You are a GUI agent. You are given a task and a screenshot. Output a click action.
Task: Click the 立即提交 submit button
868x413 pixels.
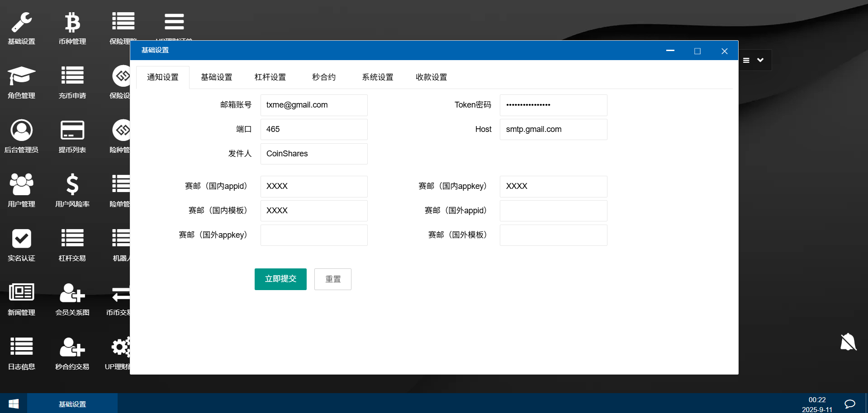280,279
